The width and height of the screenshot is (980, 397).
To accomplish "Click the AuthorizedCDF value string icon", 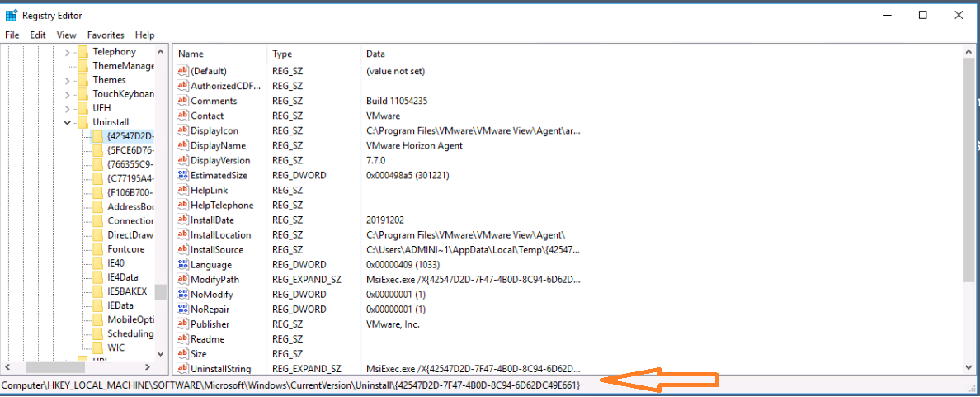I will point(183,86).
